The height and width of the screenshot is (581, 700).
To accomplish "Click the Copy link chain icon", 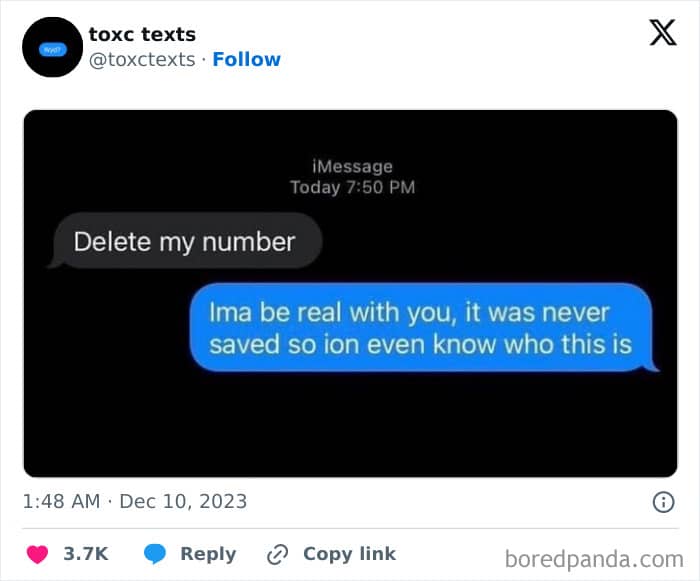I will 277,554.
